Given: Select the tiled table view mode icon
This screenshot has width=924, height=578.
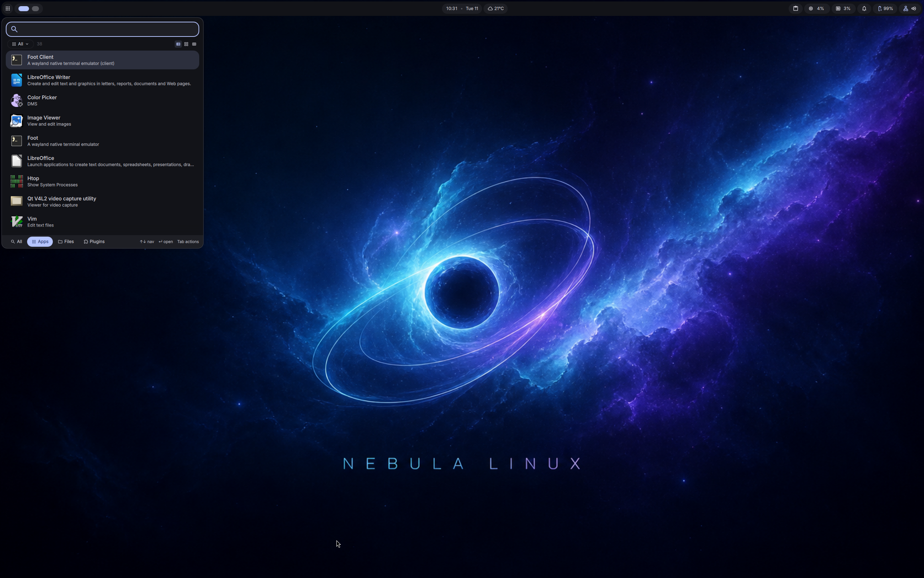Looking at the screenshot, I should point(194,44).
